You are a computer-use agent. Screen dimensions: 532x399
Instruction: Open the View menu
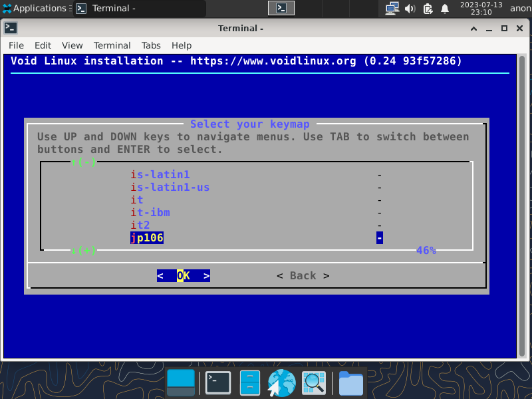click(x=72, y=45)
